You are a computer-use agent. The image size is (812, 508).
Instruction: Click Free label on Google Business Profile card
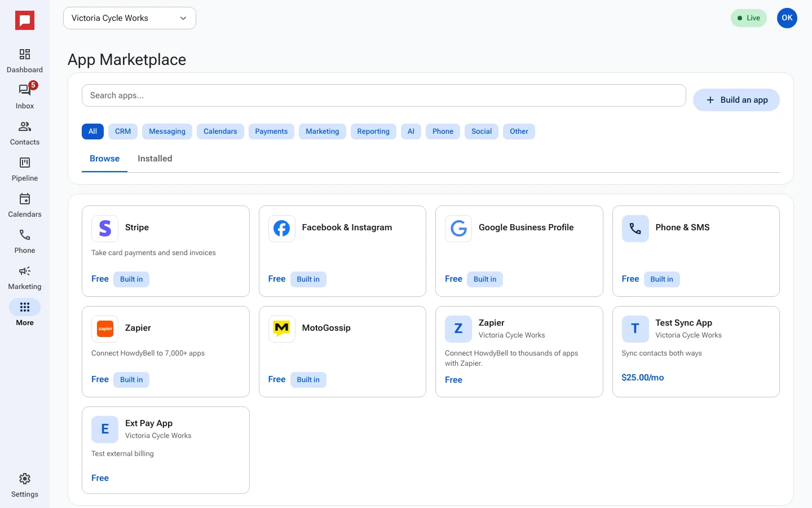[454, 279]
